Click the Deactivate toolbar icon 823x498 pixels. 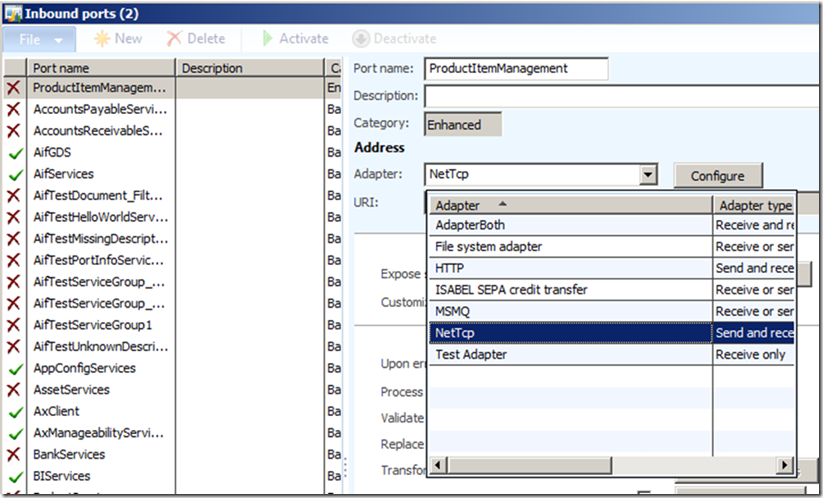coord(361,39)
